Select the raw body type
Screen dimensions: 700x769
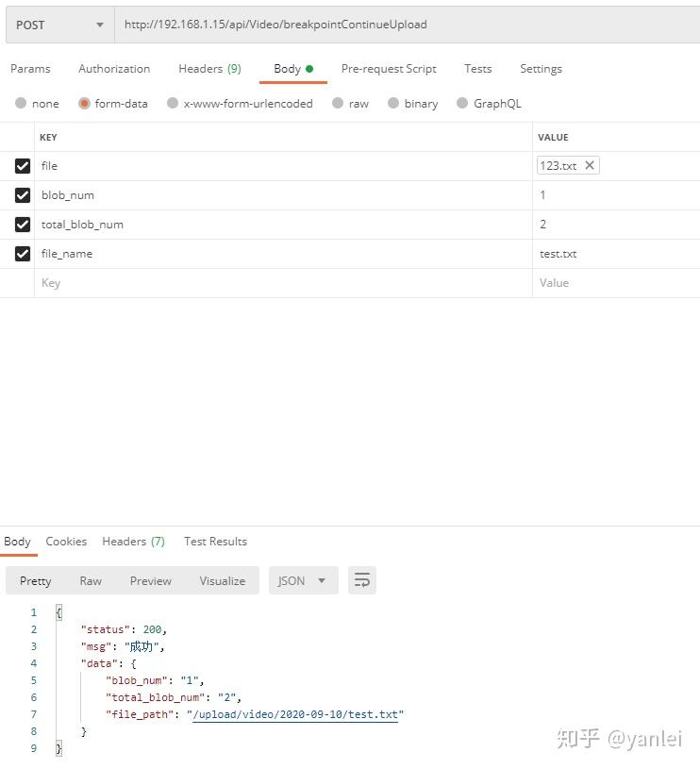click(x=350, y=104)
